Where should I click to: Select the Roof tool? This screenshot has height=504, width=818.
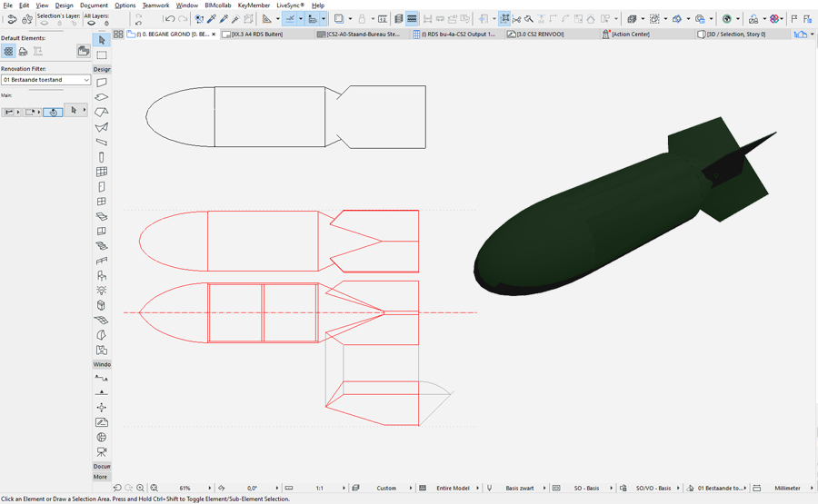(x=102, y=112)
